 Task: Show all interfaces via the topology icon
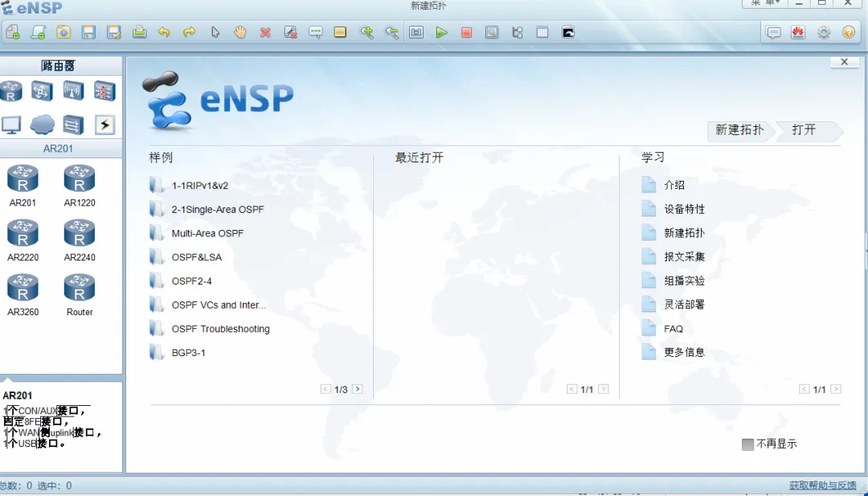[518, 32]
